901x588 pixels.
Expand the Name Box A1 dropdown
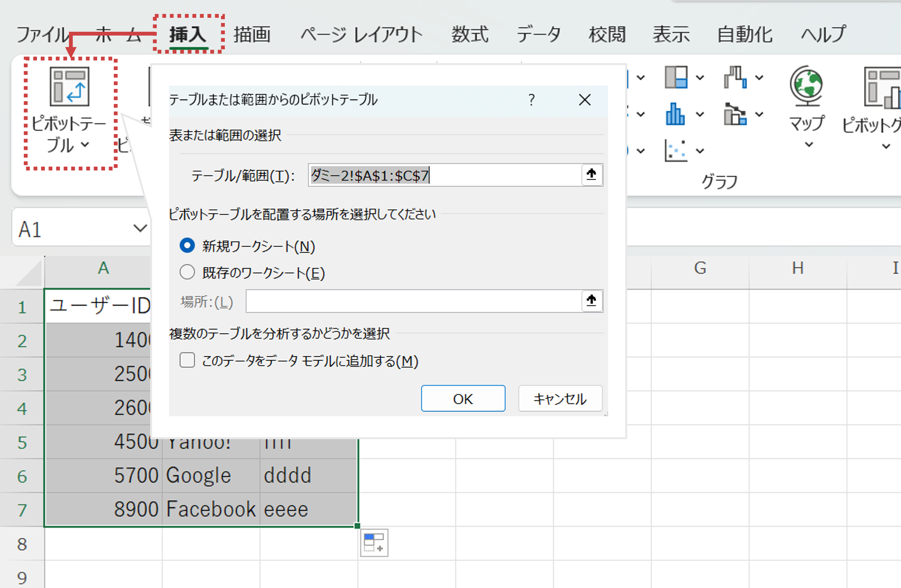[140, 228]
